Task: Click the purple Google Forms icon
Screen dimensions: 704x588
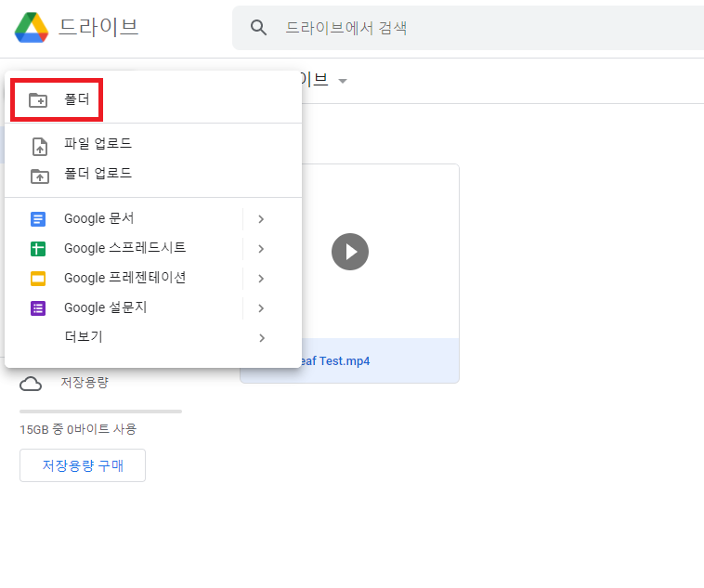Action: [x=38, y=308]
